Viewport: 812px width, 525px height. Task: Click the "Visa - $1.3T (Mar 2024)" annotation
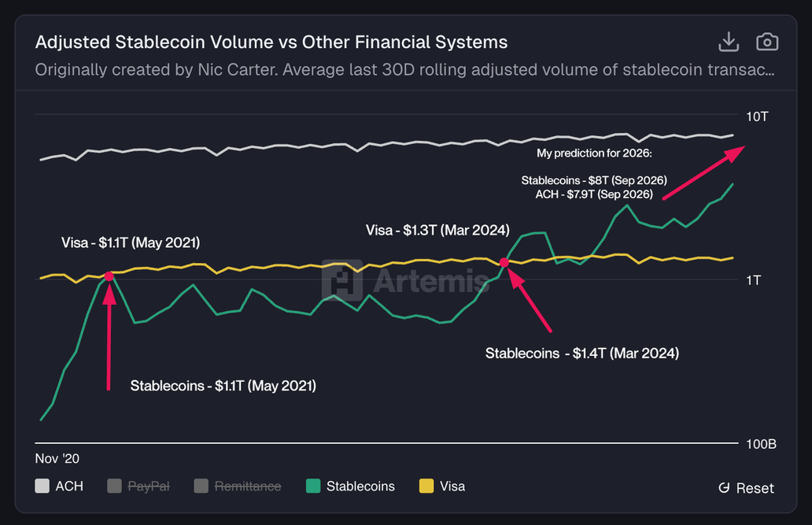(x=437, y=231)
